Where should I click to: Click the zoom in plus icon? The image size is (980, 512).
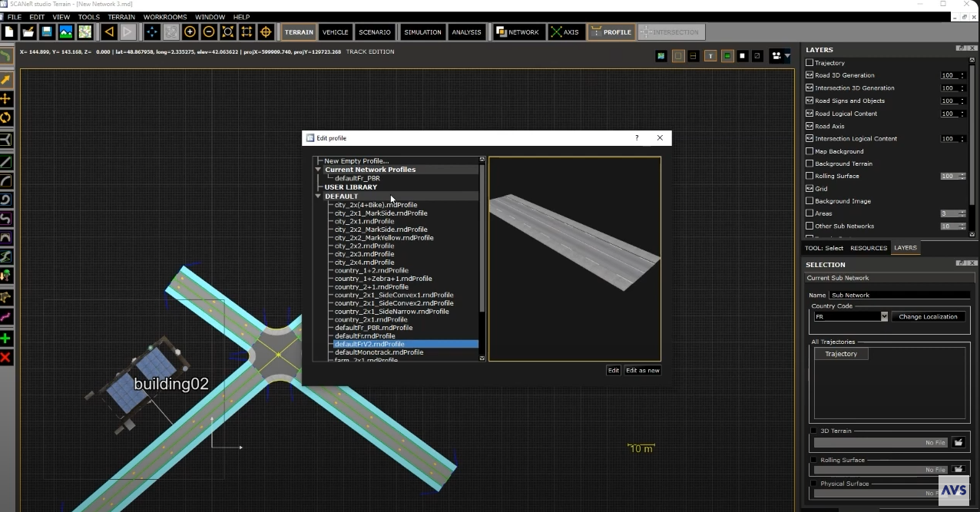[x=190, y=31]
